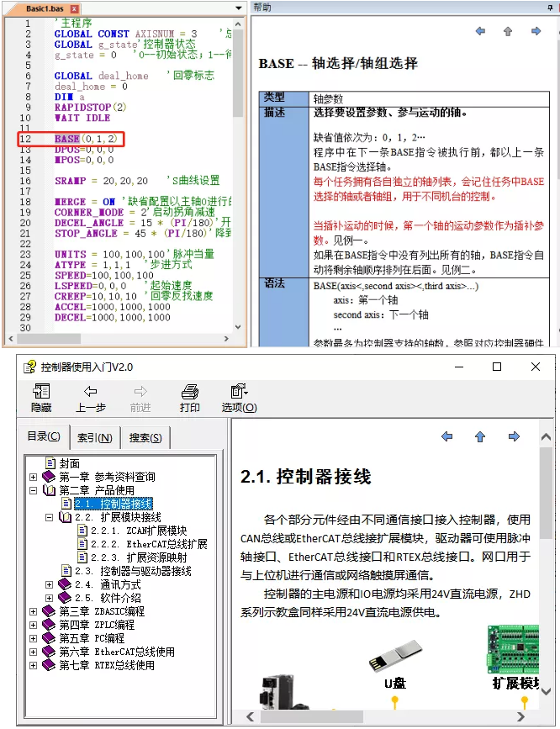Expand 第一章 参考资料查询 node
The image size is (560, 729).
33,477
